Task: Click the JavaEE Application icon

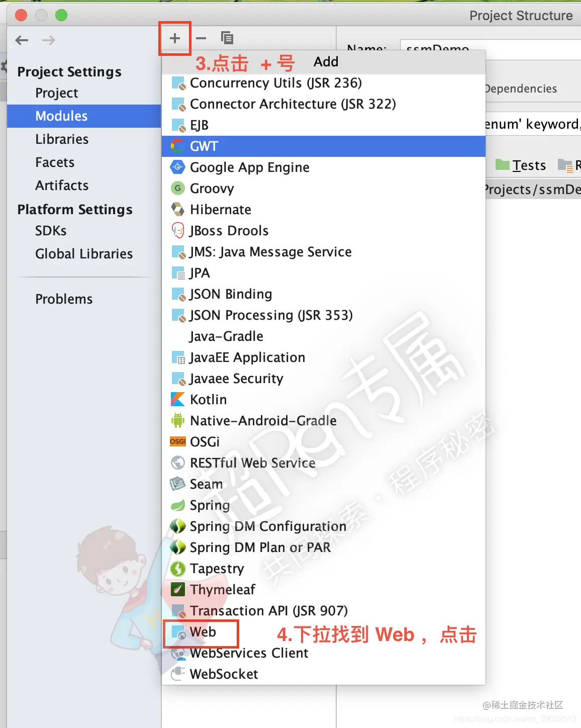Action: (x=178, y=358)
